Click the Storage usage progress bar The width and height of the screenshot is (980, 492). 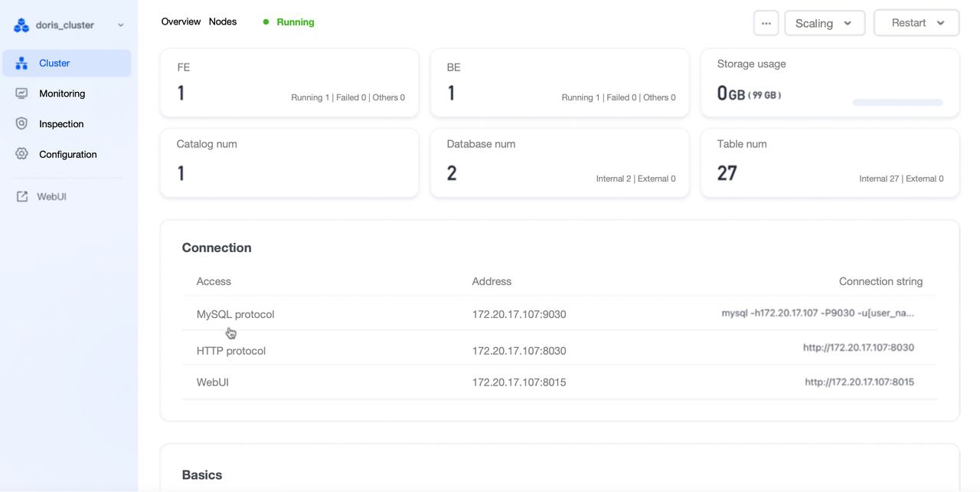(x=897, y=102)
